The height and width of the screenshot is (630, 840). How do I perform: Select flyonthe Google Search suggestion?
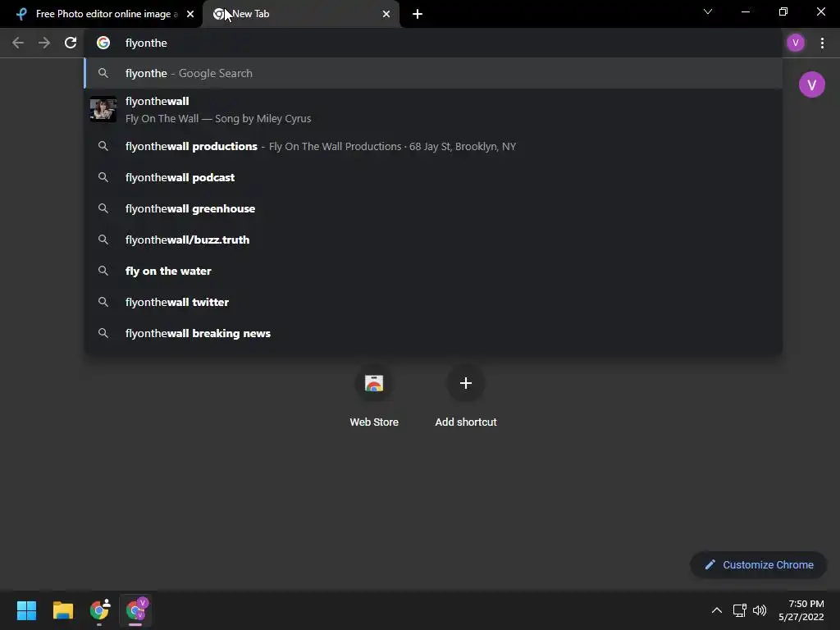point(433,73)
